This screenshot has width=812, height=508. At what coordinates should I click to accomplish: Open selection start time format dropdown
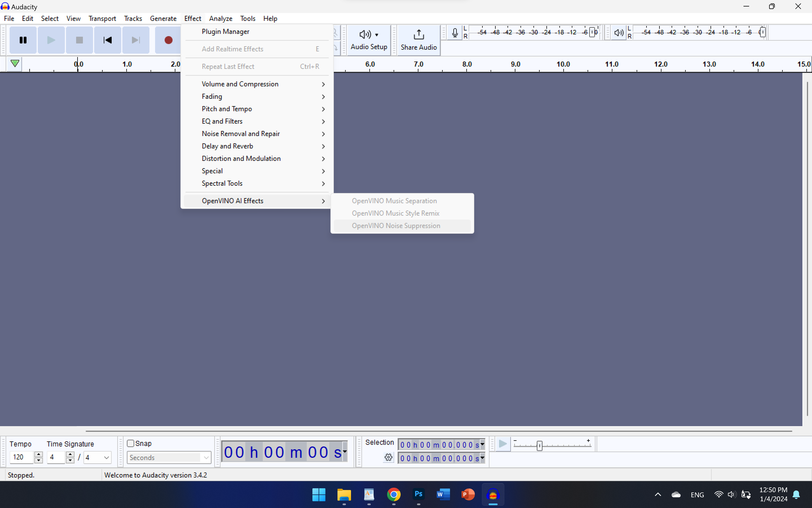[482, 444]
